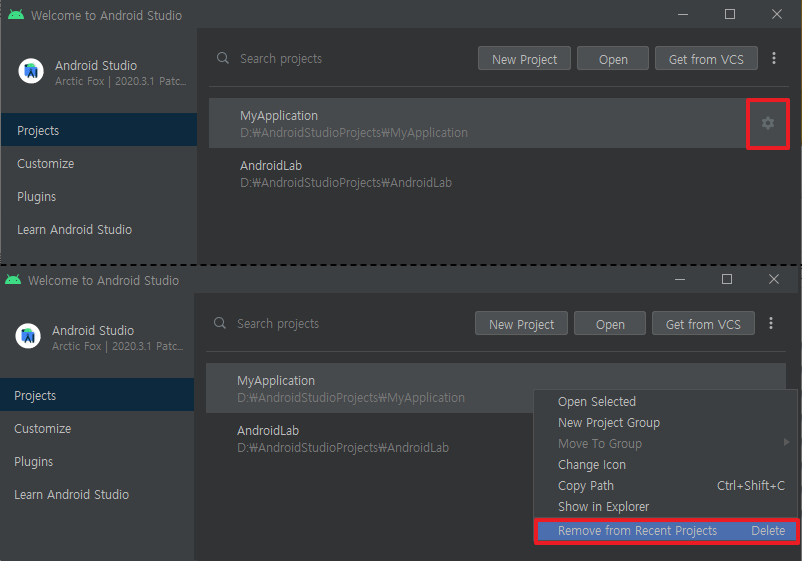Click the search magnifier icon in the top window
This screenshot has width=802, height=561.
223,58
